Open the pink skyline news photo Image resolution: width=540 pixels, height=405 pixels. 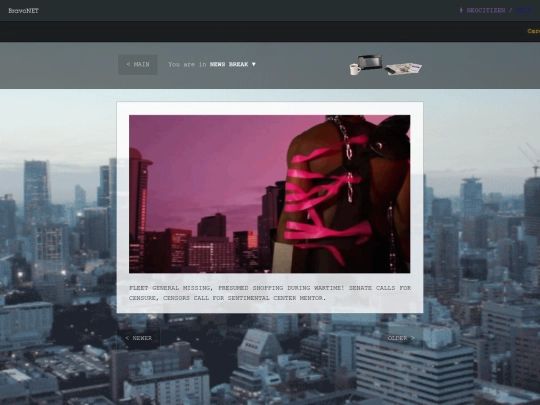point(270,194)
